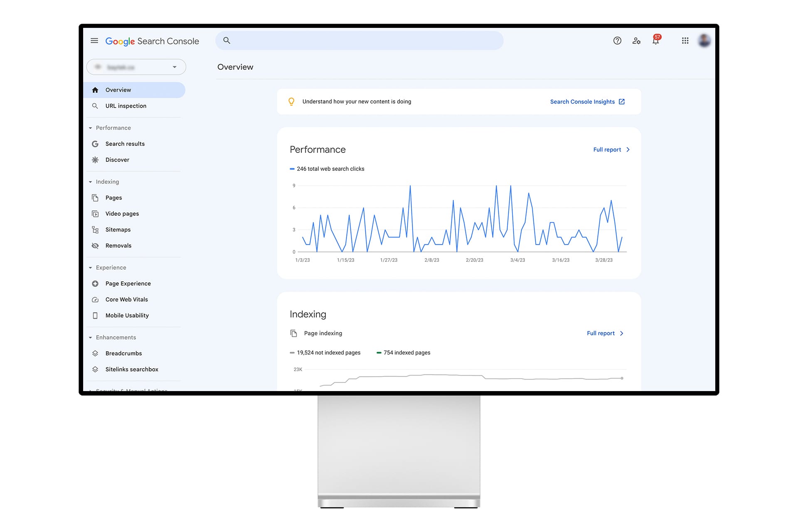Click the Video pages icon
The width and height of the screenshot is (798, 532).
pos(95,214)
